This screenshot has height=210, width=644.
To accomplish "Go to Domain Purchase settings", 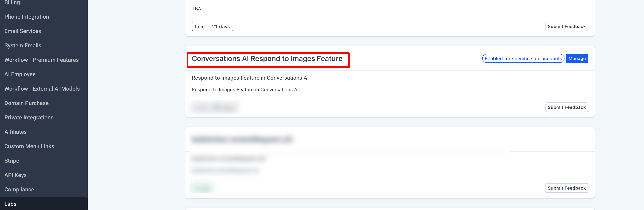I will coord(26,103).
